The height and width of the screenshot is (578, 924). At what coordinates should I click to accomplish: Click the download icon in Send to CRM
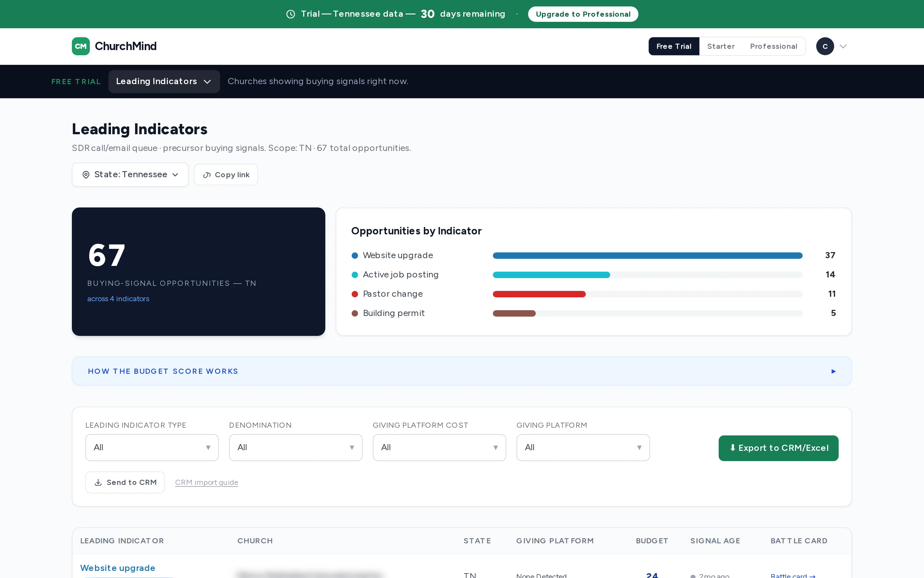pyautogui.click(x=98, y=482)
